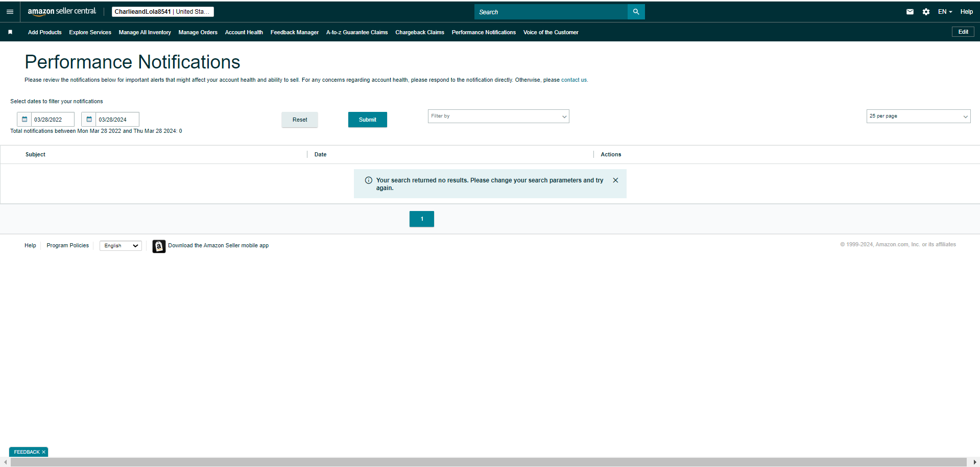Viewport: 980px width, 467px height.
Task: Click the Amazon Seller Central logo
Action: point(62,11)
